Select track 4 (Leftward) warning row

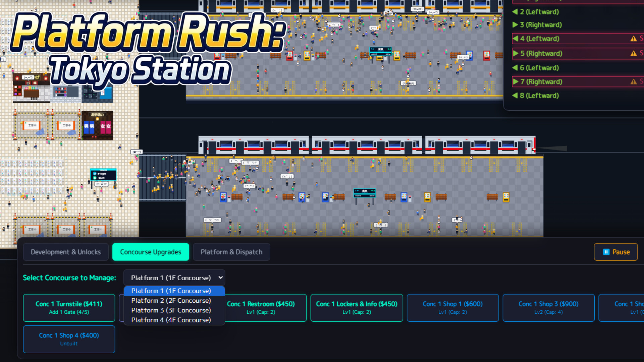tap(578, 39)
